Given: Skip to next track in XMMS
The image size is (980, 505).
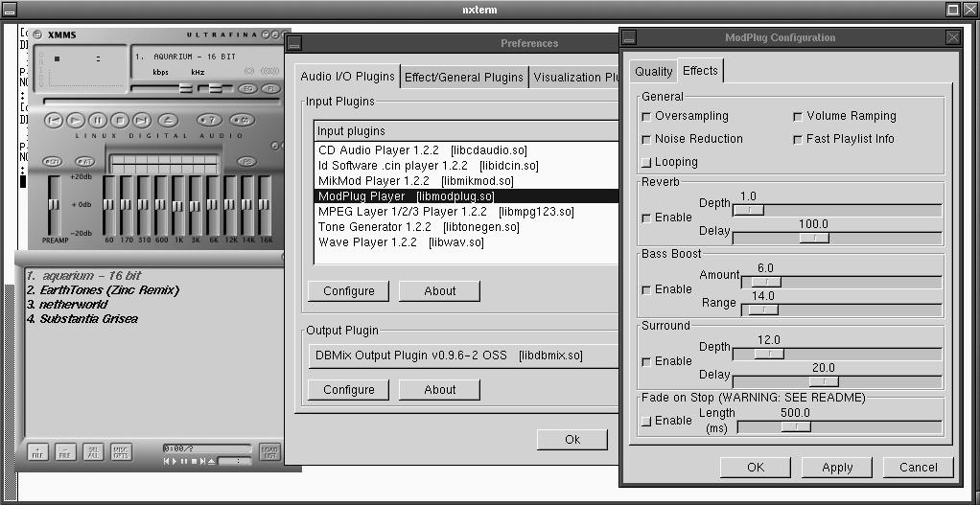Looking at the screenshot, I should [142, 120].
